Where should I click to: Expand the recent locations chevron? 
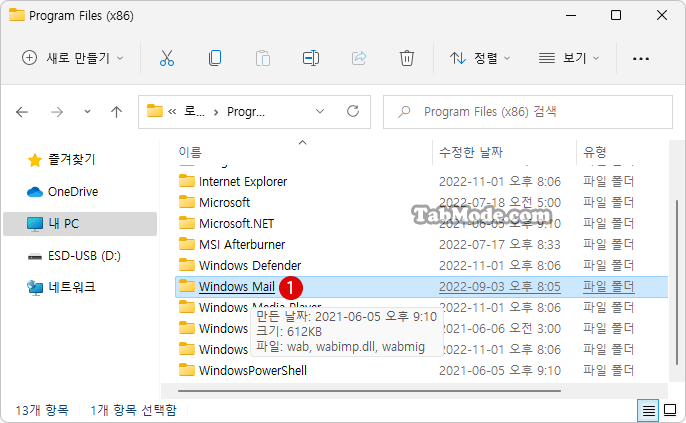87,112
